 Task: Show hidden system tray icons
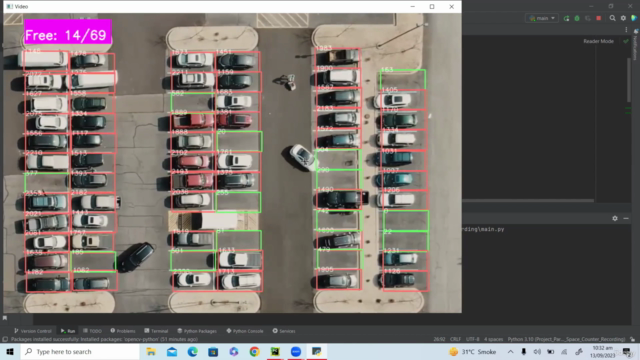pyautogui.click(x=511, y=351)
